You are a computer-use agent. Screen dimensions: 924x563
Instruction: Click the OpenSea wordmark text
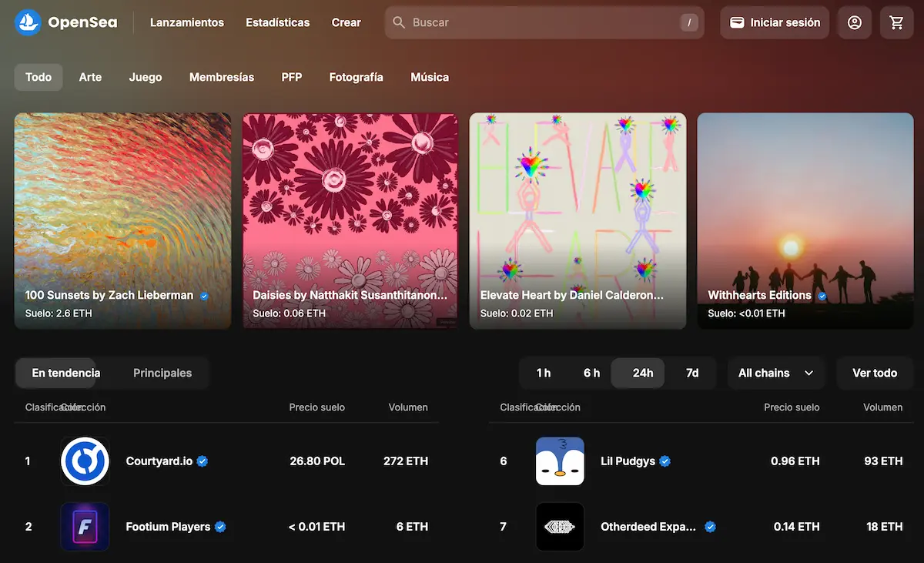[x=82, y=22]
